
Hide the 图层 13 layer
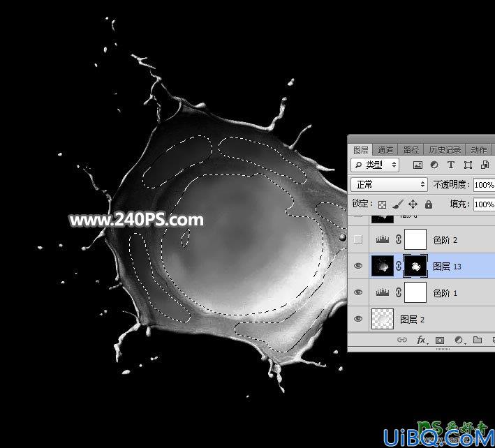tap(358, 266)
